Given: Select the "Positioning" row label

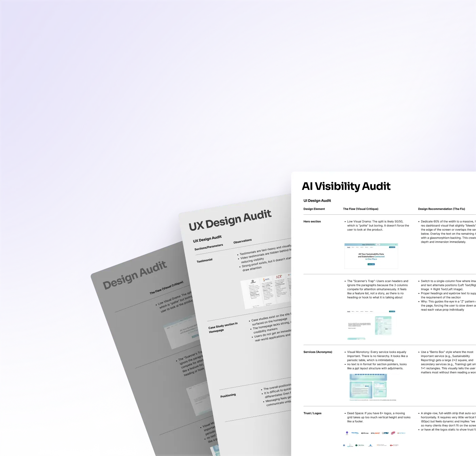Looking at the screenshot, I should click(228, 395).
